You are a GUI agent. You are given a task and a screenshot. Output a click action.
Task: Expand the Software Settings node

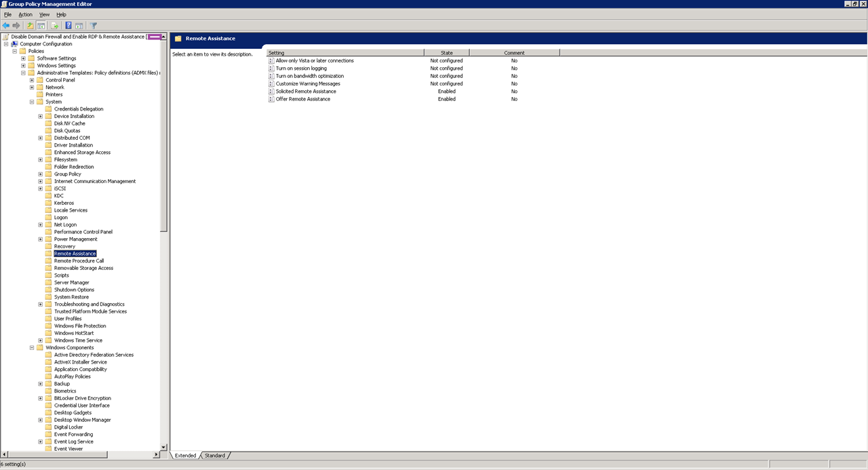(x=23, y=58)
